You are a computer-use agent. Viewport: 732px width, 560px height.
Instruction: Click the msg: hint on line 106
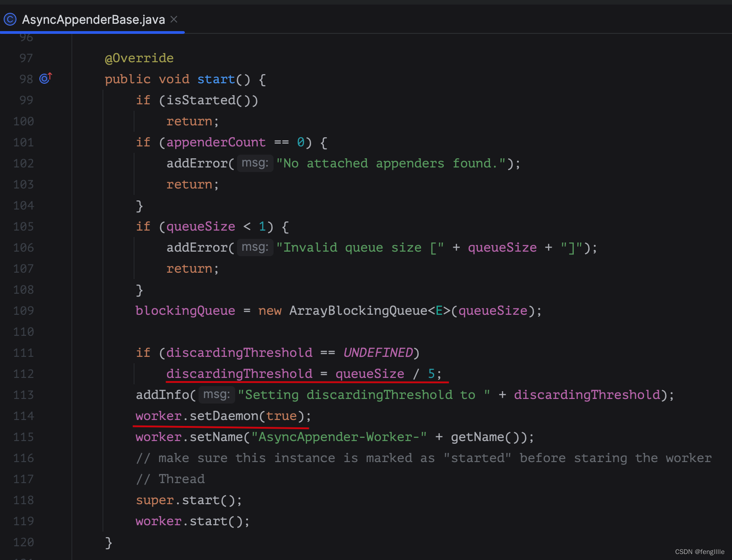[x=255, y=247]
